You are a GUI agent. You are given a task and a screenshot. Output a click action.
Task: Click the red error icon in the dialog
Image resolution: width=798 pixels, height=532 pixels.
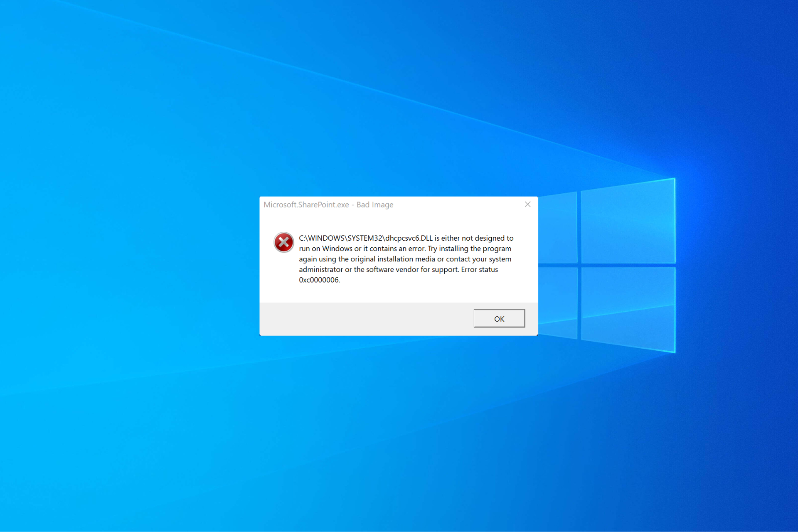284,242
